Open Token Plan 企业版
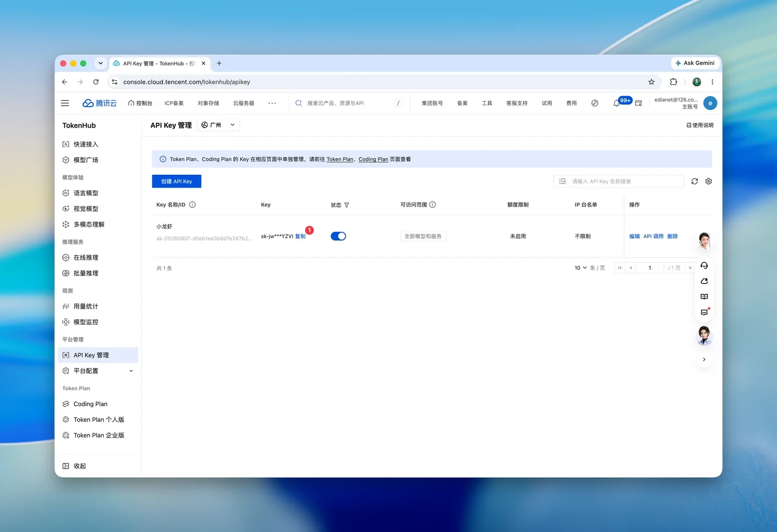Screen dimensions: 777x532 [98, 435]
